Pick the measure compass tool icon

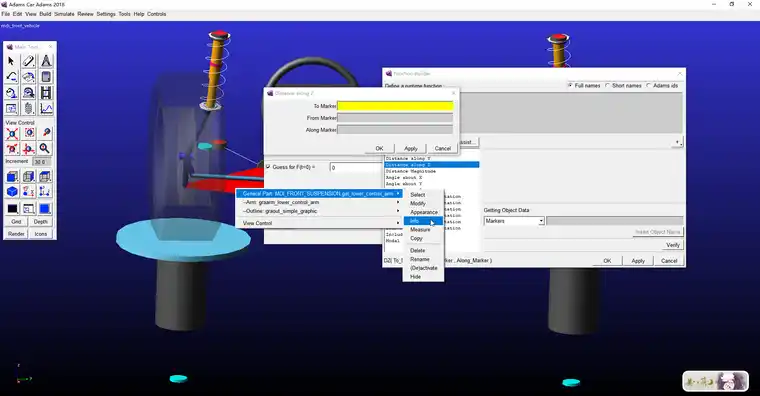tap(46, 61)
